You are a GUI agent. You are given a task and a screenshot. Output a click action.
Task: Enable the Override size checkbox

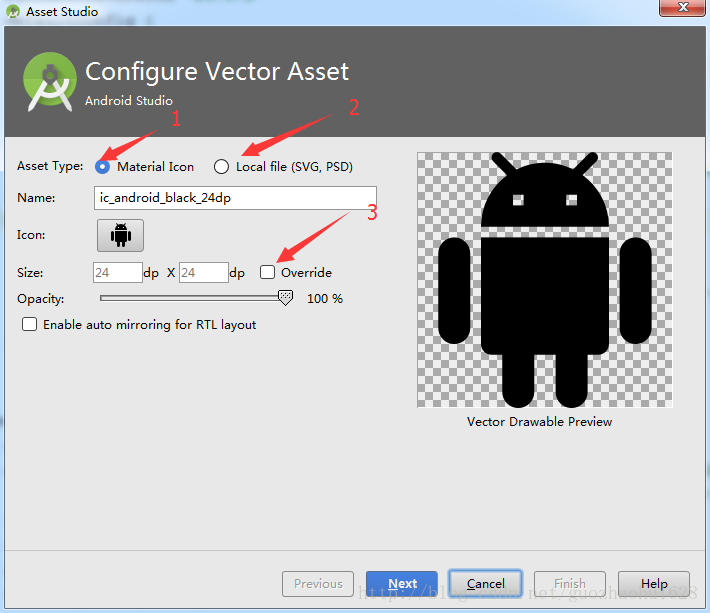[268, 273]
